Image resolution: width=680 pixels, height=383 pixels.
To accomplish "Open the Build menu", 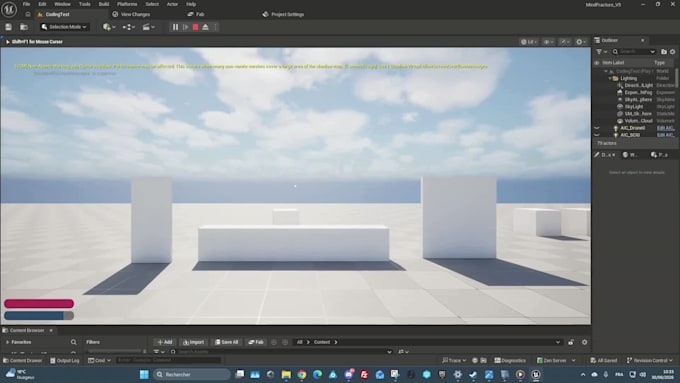I will pos(104,4).
